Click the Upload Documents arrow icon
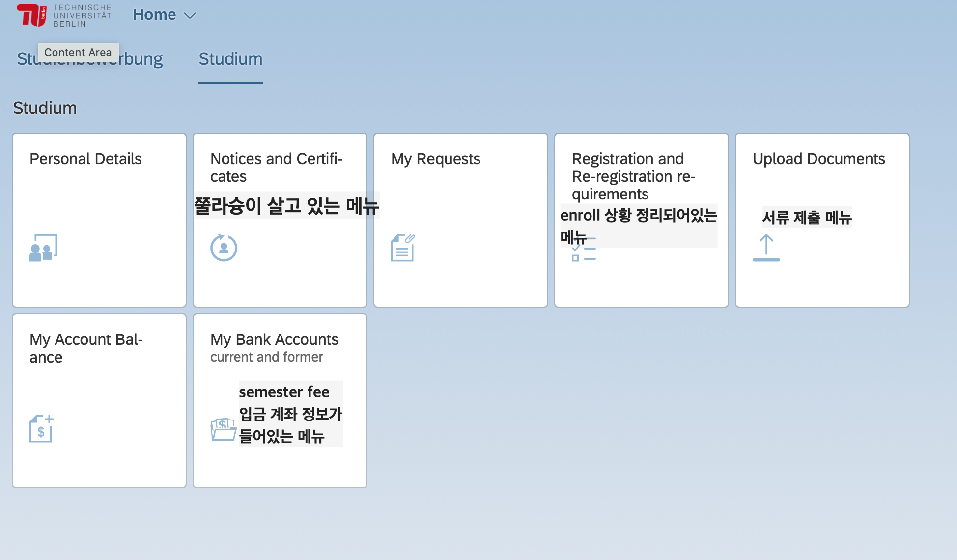The height and width of the screenshot is (560, 957). [766, 248]
